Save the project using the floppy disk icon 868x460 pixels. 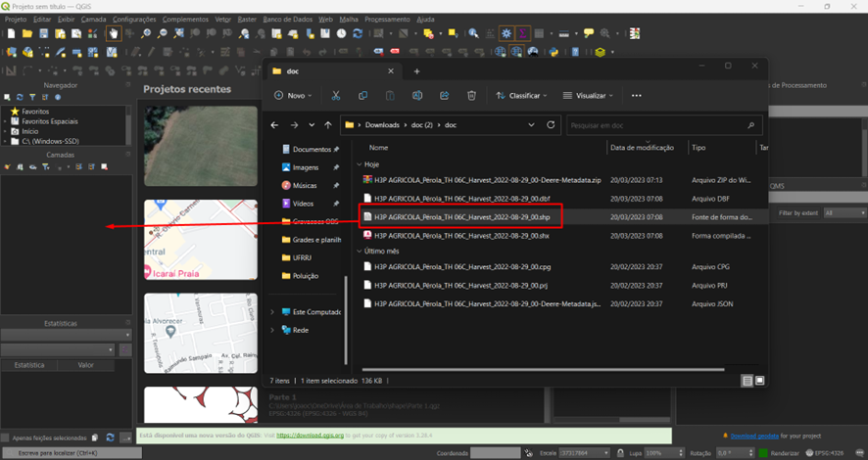point(43,33)
